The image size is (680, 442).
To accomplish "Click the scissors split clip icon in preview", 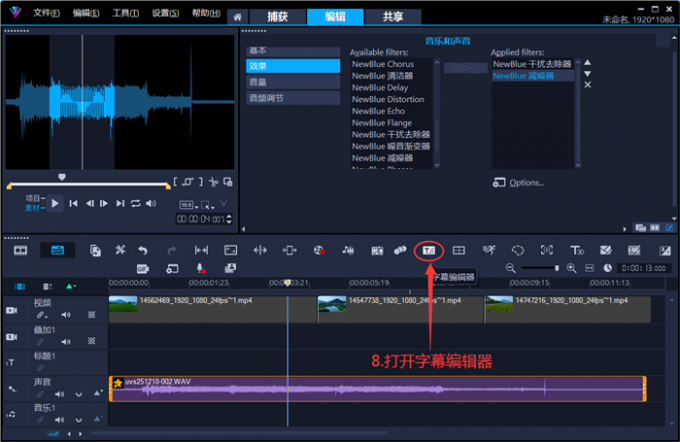I will tap(213, 182).
